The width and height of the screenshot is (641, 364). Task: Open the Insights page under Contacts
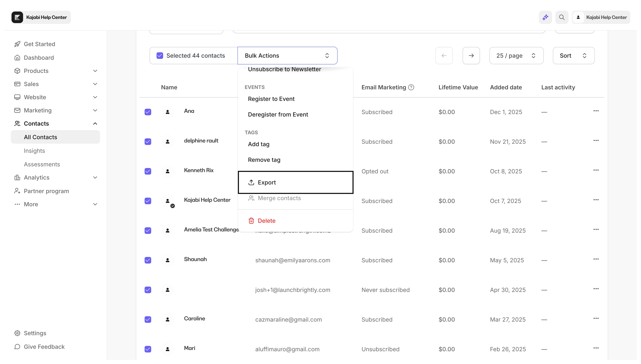click(x=34, y=150)
